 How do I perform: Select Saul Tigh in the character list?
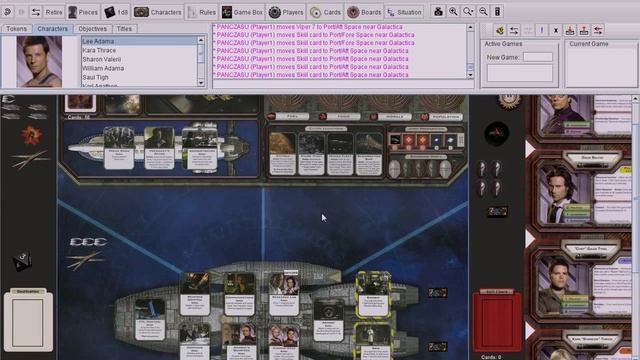pos(139,77)
